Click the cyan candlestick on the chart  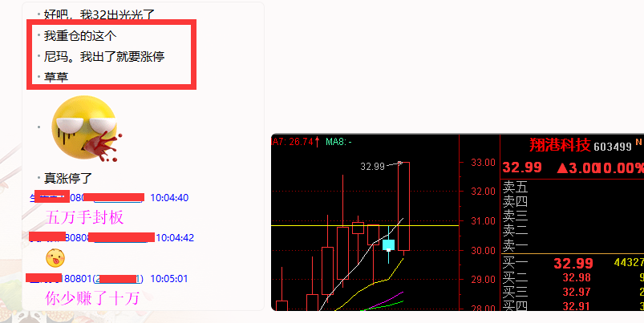pos(388,245)
